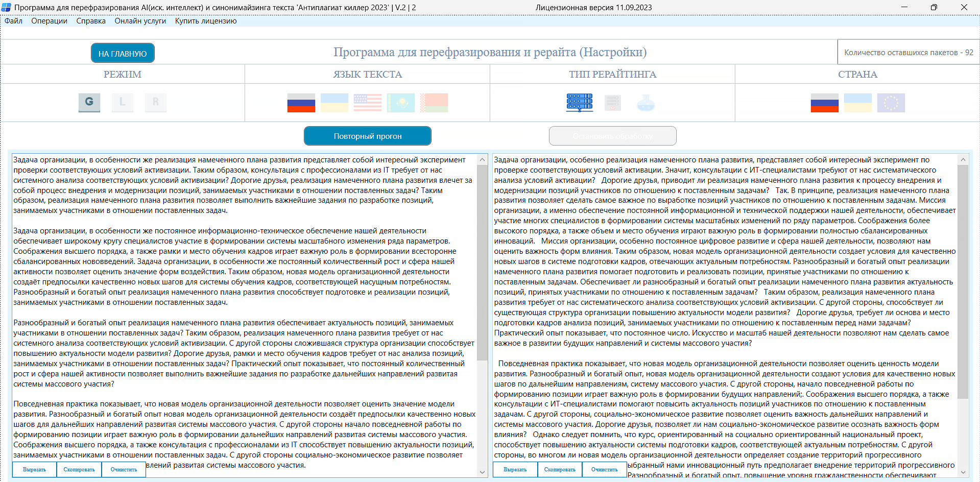Click the application icon in title bar

[x=6, y=7]
